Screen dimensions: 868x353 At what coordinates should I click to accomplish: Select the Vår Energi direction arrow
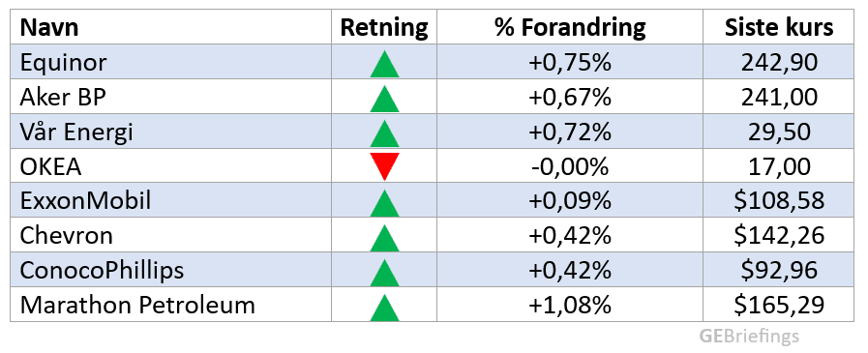(384, 132)
